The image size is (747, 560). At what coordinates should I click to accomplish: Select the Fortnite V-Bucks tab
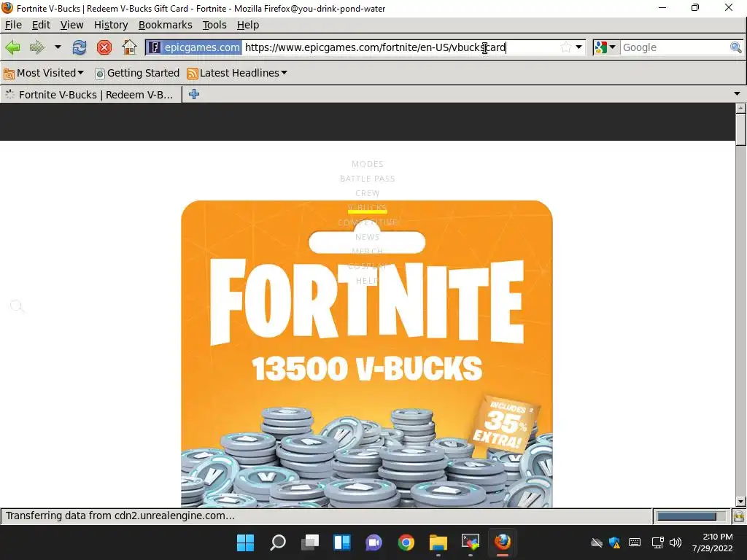[90, 94]
